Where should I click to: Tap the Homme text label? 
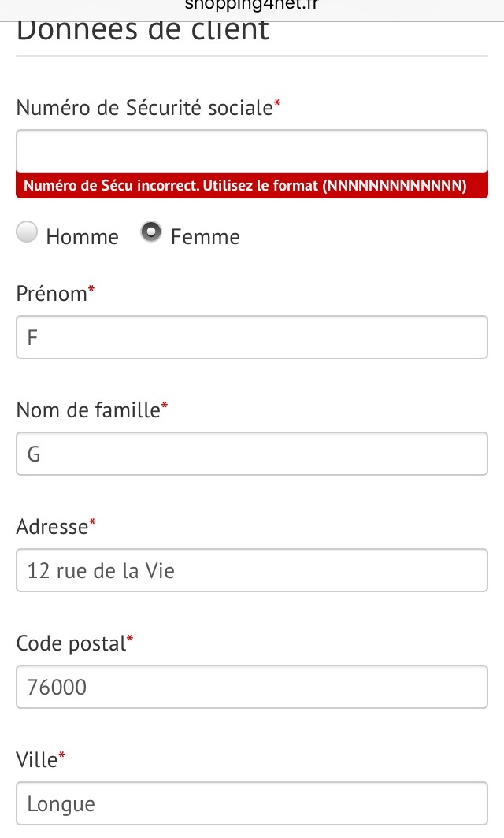82,237
